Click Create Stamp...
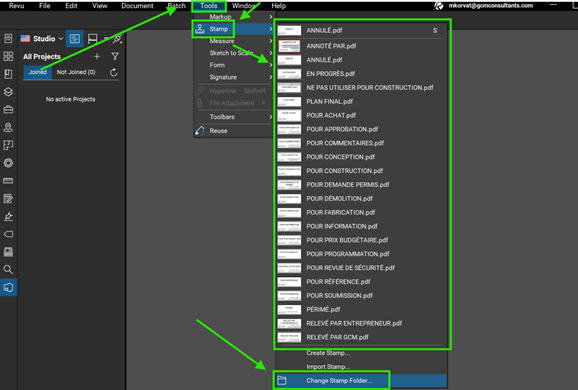Viewport: 578px width, 390px height. [x=328, y=353]
